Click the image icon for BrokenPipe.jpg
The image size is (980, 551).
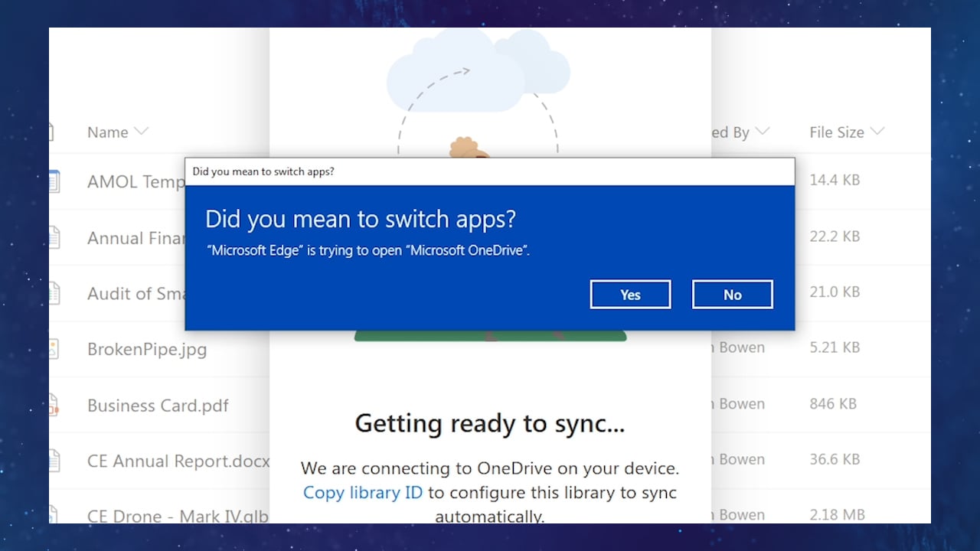(x=53, y=349)
